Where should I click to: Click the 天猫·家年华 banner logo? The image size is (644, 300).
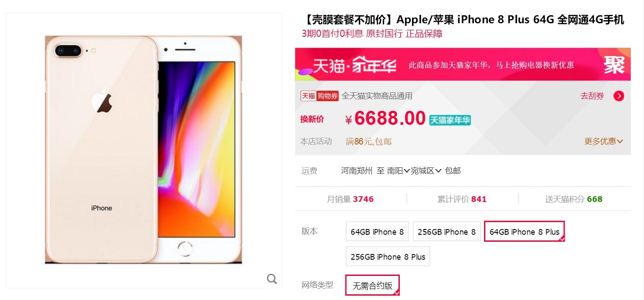click(x=354, y=66)
